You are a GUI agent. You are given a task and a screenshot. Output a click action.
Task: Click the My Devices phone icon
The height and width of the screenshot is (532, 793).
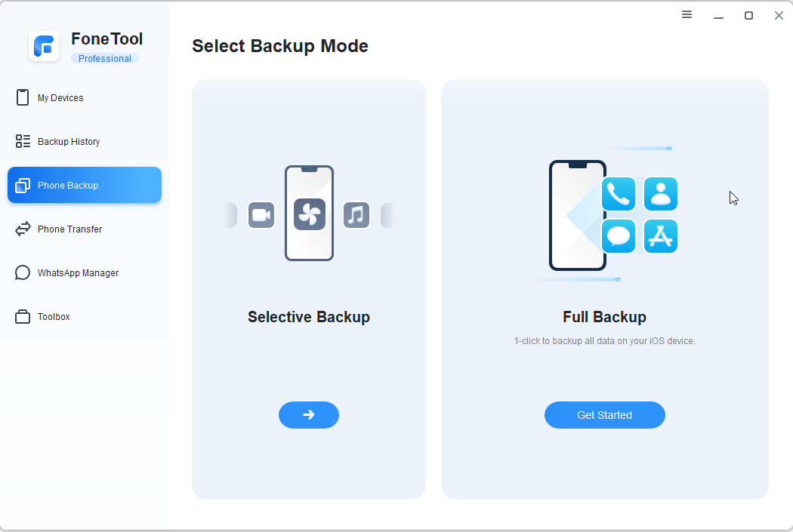(x=22, y=97)
